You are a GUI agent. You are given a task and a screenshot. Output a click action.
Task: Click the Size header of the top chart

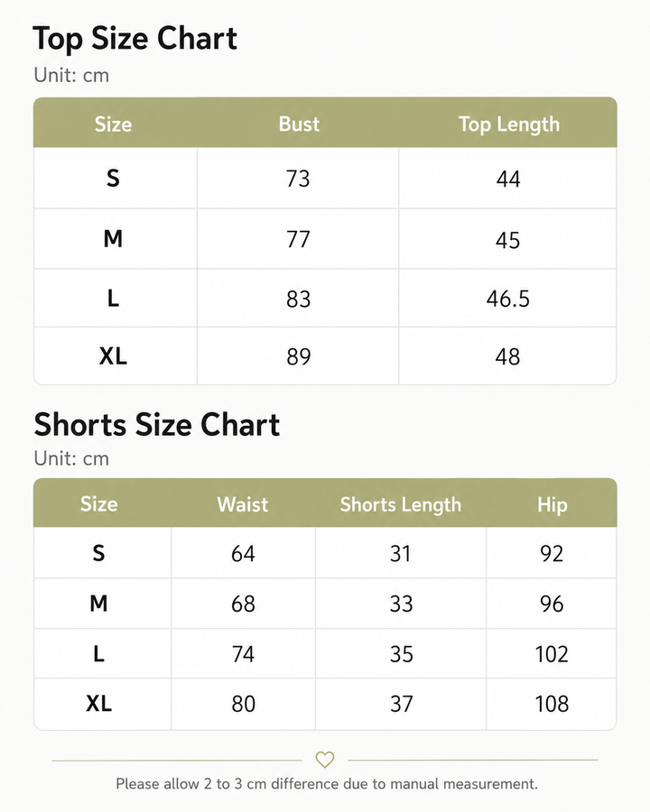point(113,125)
